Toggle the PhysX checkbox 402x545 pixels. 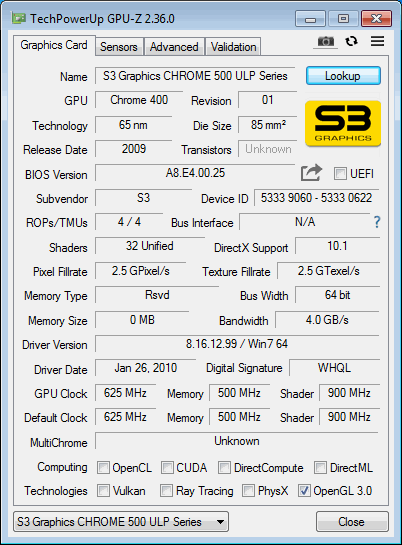point(248,491)
